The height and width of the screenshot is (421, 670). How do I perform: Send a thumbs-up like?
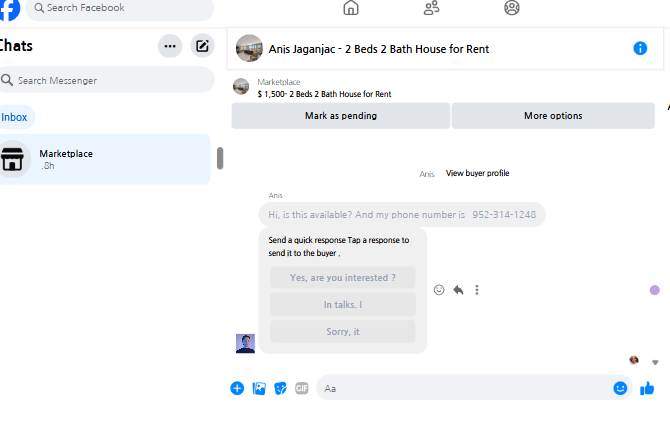tap(647, 388)
